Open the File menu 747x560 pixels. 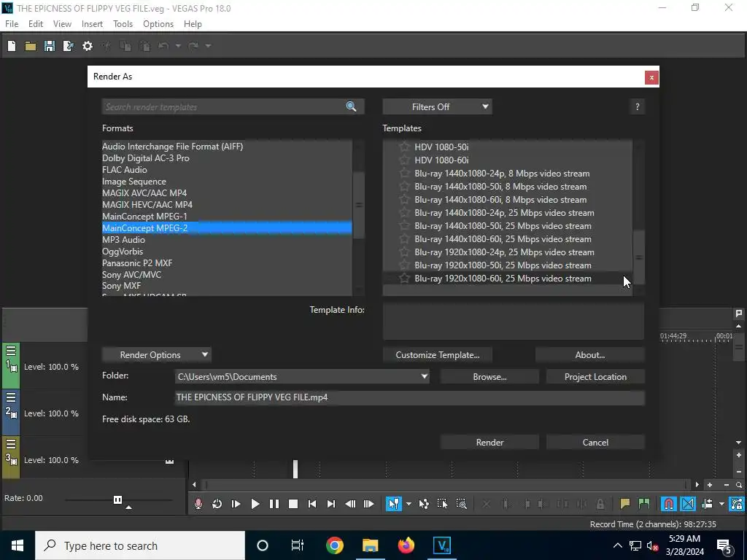tap(12, 24)
